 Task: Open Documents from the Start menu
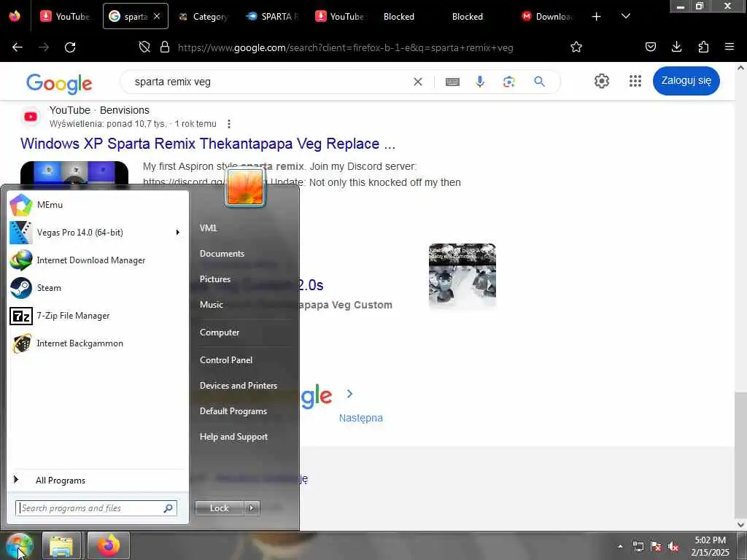222,254
